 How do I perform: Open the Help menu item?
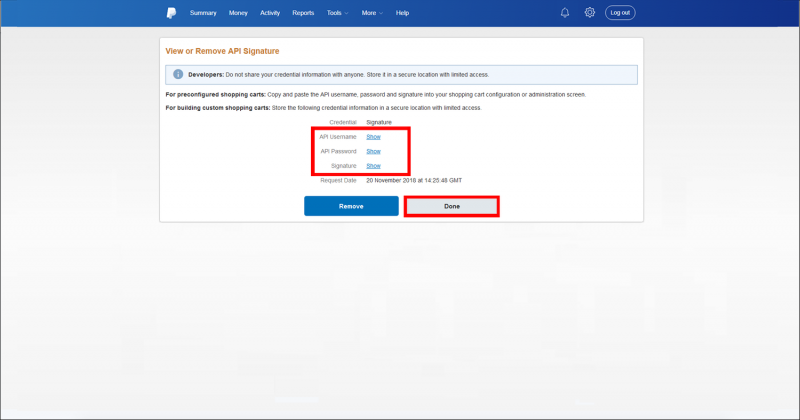click(402, 13)
